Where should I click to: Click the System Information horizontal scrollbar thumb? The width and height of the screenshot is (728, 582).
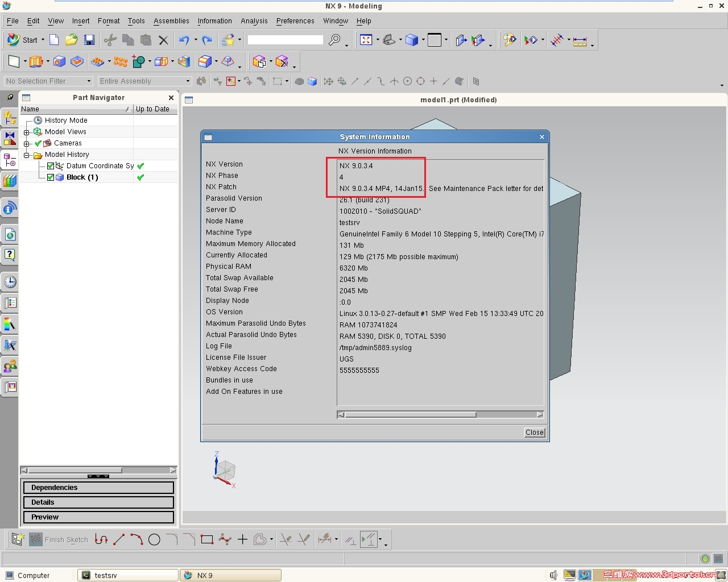(411, 414)
